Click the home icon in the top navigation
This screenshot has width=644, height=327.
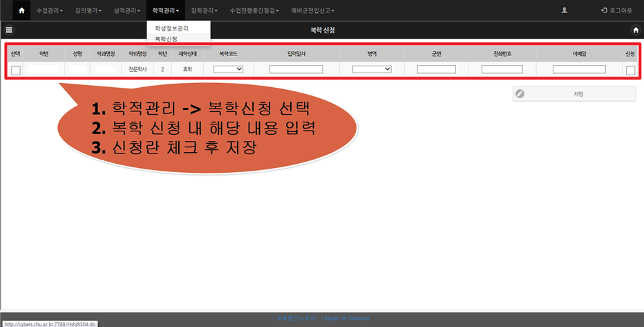pos(21,10)
